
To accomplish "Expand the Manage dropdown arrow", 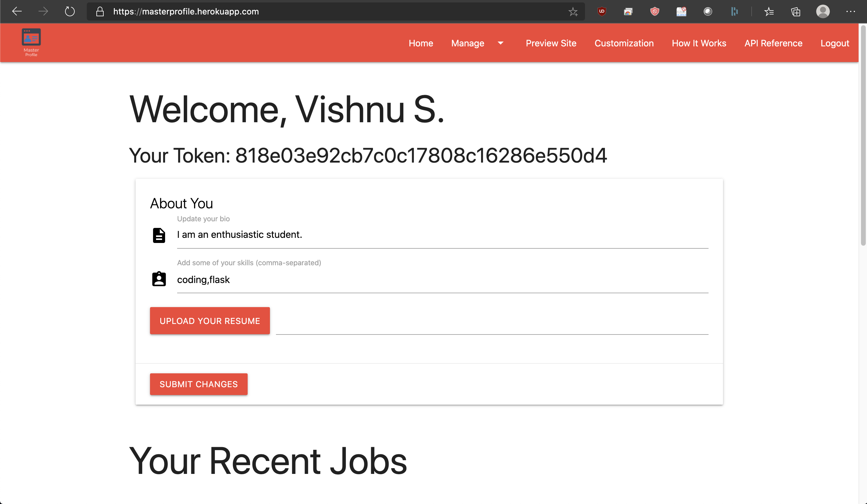I will 501,43.
